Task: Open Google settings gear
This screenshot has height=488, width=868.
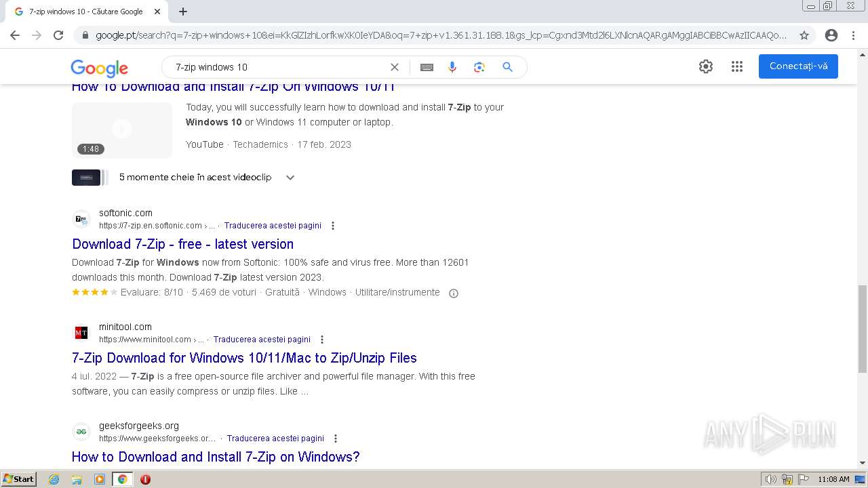Action: (x=706, y=66)
